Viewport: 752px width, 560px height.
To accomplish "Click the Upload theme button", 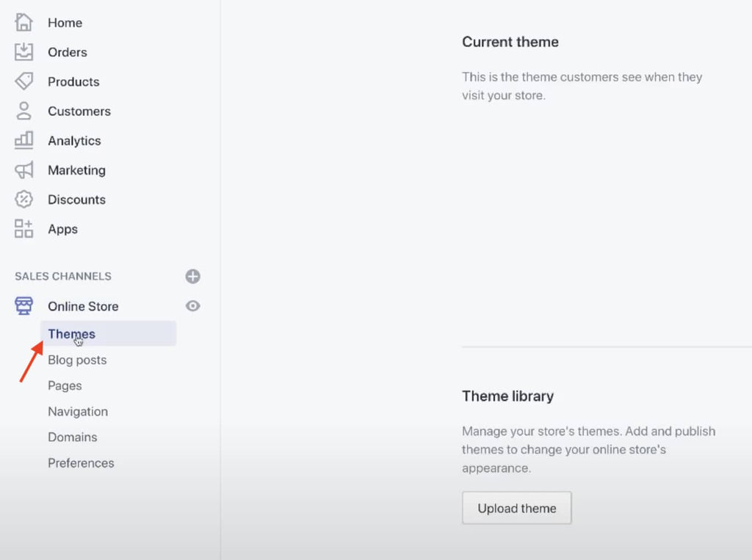I will pos(516,508).
